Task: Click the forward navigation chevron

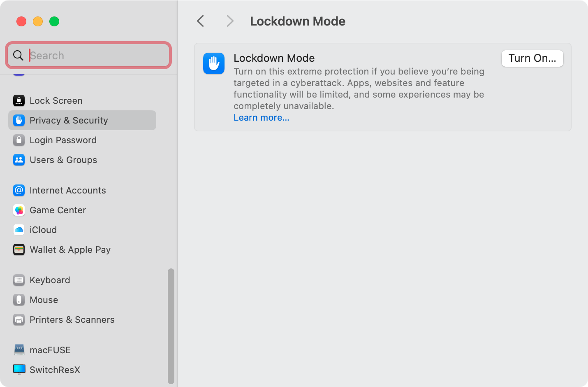Action: click(x=230, y=21)
